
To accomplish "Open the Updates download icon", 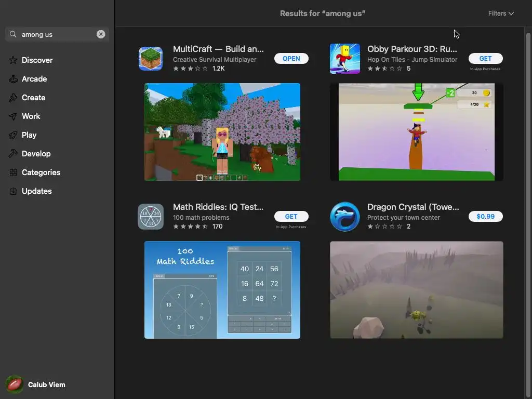I will (x=13, y=191).
